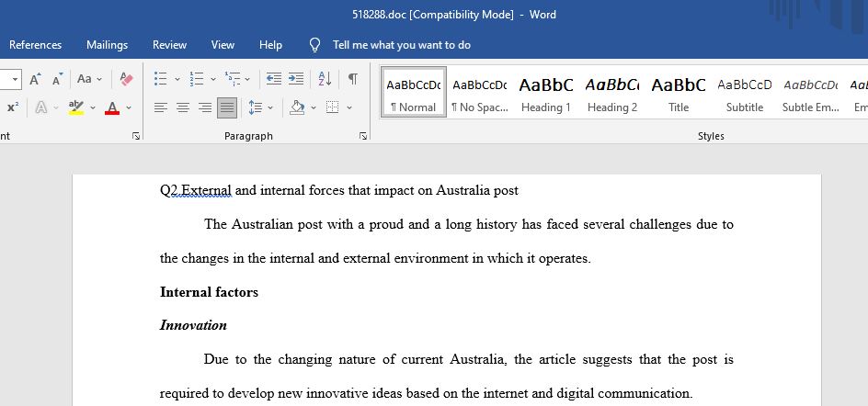Increase paragraph indent
The height and width of the screenshot is (406, 868).
coord(296,79)
